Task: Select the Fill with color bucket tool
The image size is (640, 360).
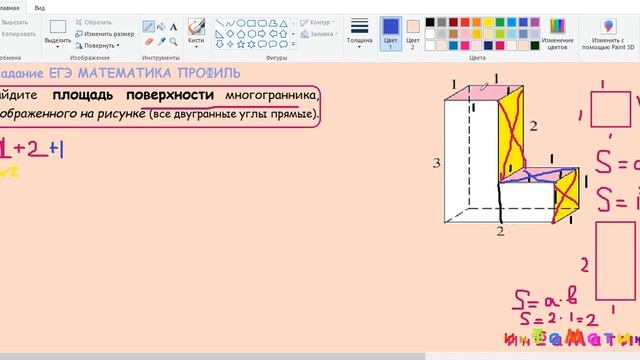Action: click(161, 27)
